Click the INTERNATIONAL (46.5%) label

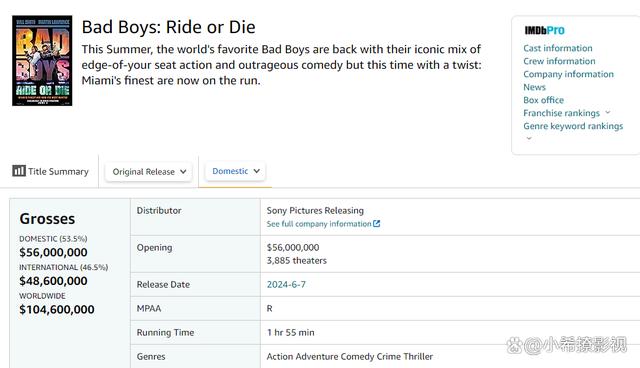pos(64,267)
